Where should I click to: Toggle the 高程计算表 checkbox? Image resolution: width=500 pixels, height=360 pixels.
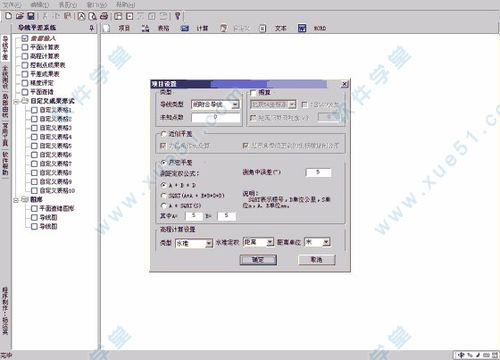[x=25, y=56]
